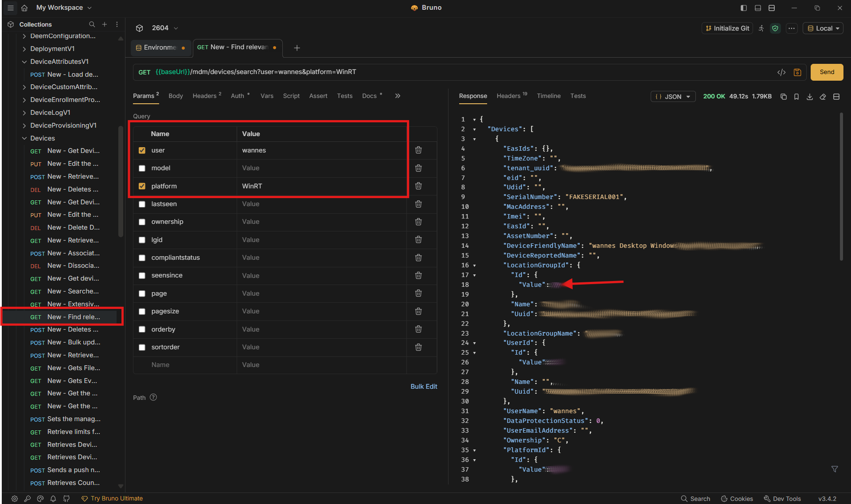Collapse the DeviceAttributesV1 folder
Viewport: 851px width, 504px height.
pyautogui.click(x=24, y=62)
